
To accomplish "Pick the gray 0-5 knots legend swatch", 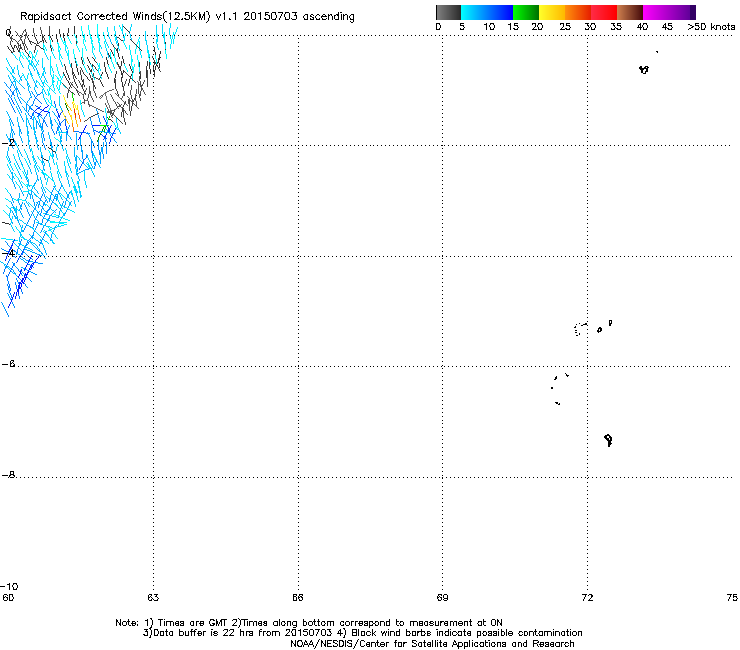I will point(448,12).
